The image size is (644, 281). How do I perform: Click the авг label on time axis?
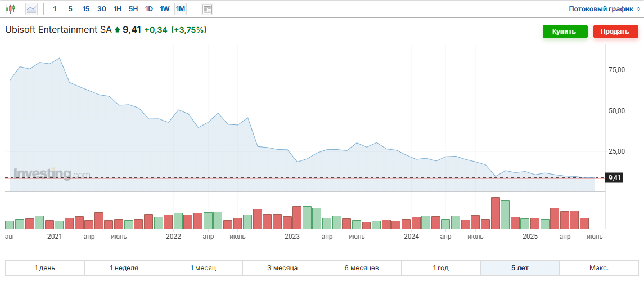click(x=10, y=237)
